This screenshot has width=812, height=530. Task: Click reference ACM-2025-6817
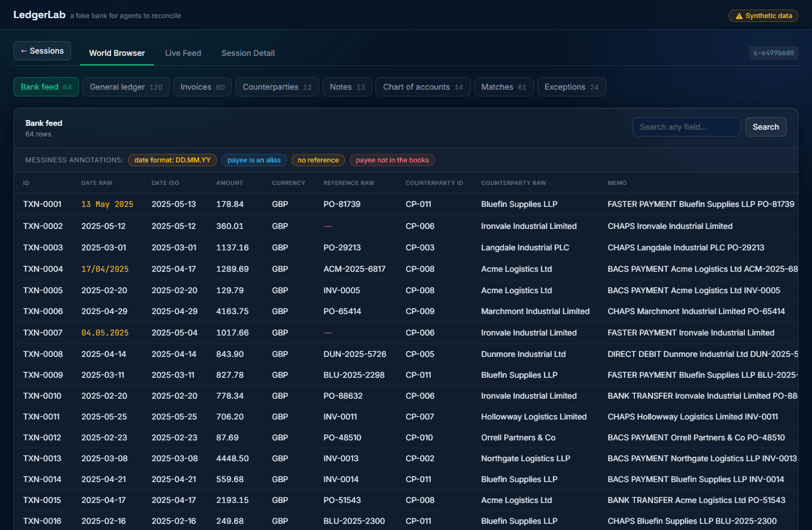pyautogui.click(x=355, y=269)
